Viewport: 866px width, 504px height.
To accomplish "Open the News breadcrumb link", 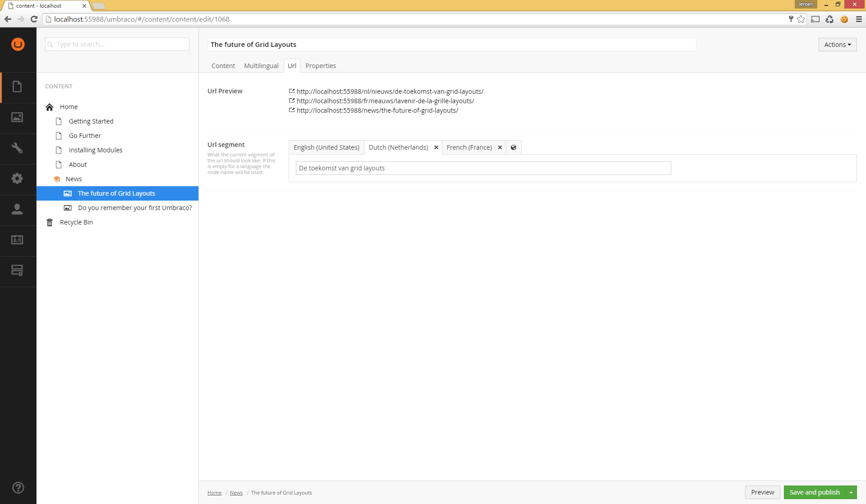I will pos(236,493).
